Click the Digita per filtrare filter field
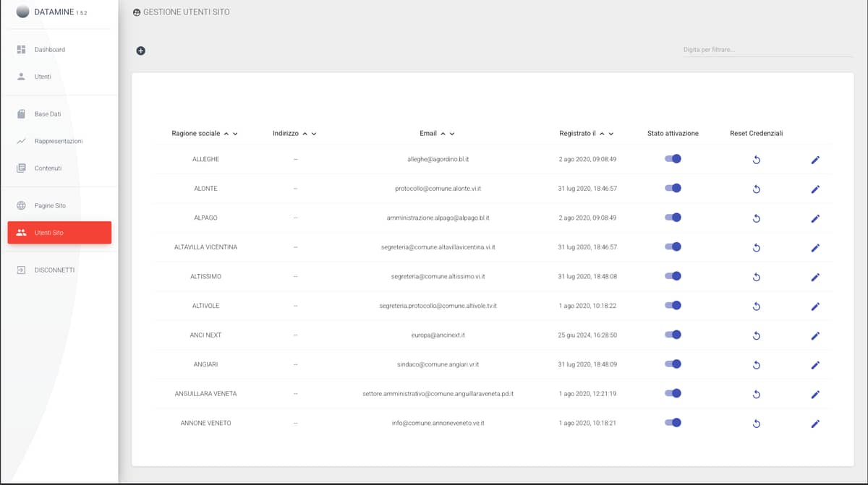This screenshot has width=868, height=485. click(767, 50)
